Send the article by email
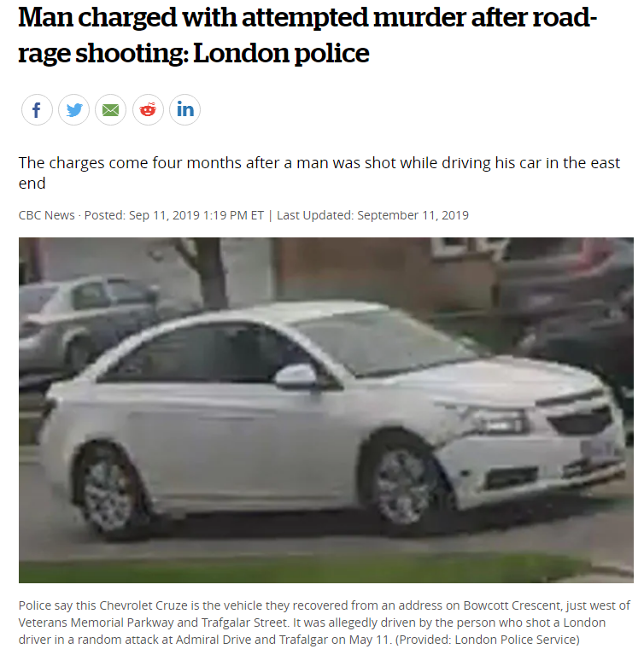Viewport: 644px width, 649px height. [110, 110]
